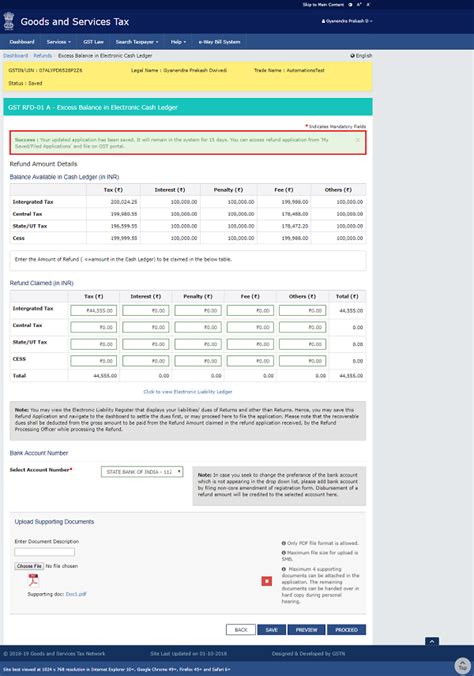Screen dimensions: 474x676
Task: Click the Integrated Tax refund Fee field
Action: [250, 310]
